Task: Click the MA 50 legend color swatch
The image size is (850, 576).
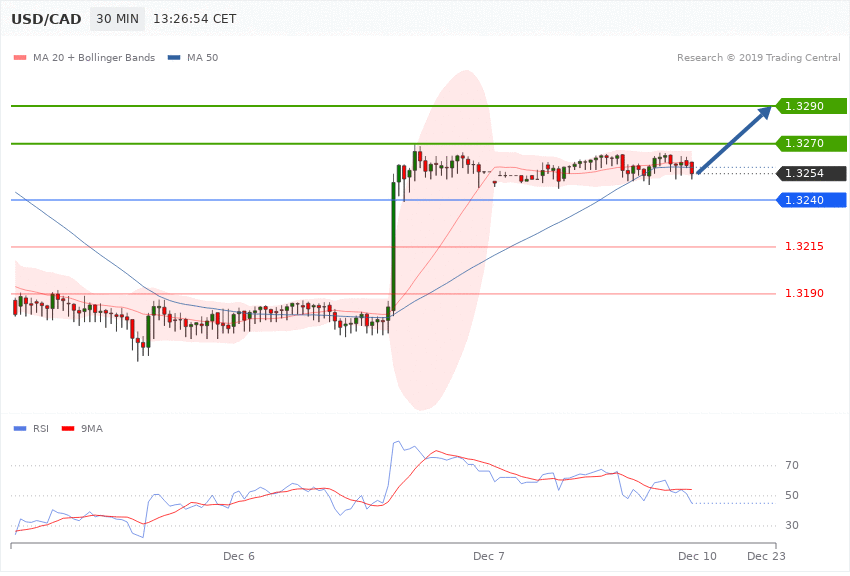Action: [x=173, y=57]
